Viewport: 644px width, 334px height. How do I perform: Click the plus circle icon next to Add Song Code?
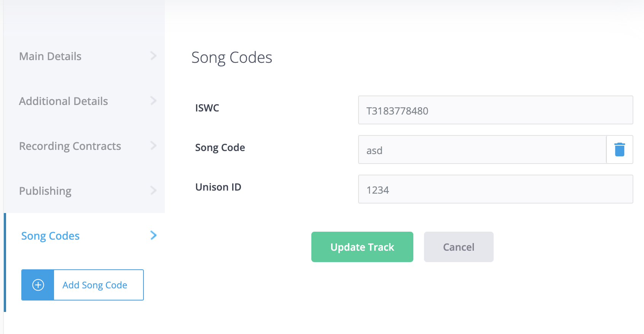[x=37, y=285]
